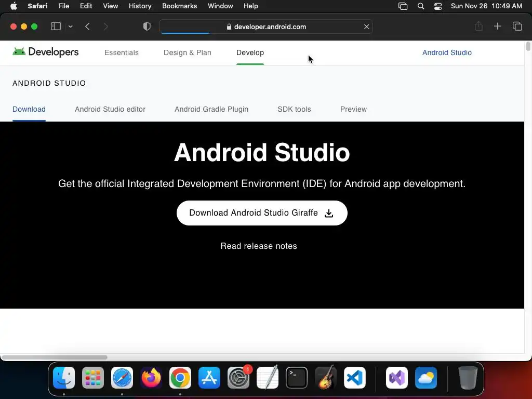Viewport: 532px width, 399px height.
Task: Open the Edit menu
Action: (86, 6)
